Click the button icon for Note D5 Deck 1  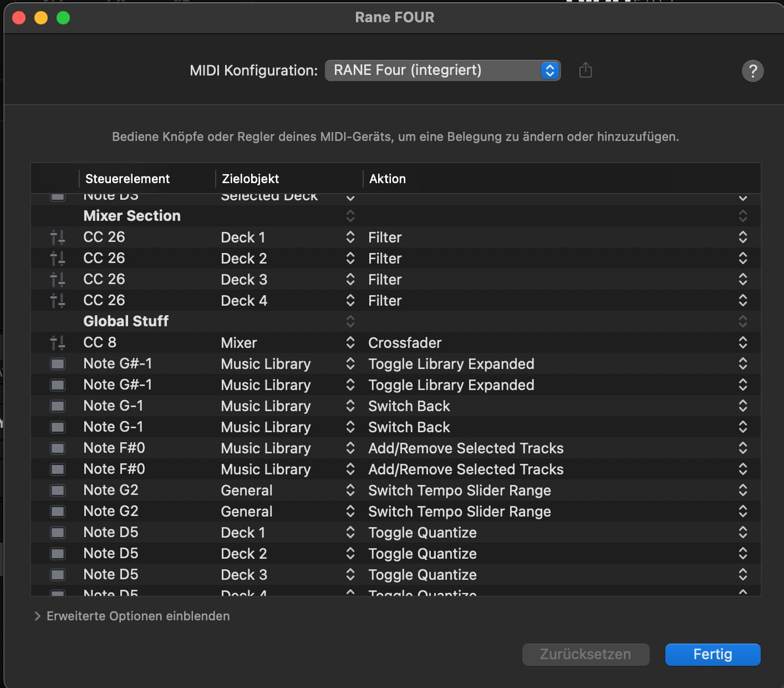58,533
